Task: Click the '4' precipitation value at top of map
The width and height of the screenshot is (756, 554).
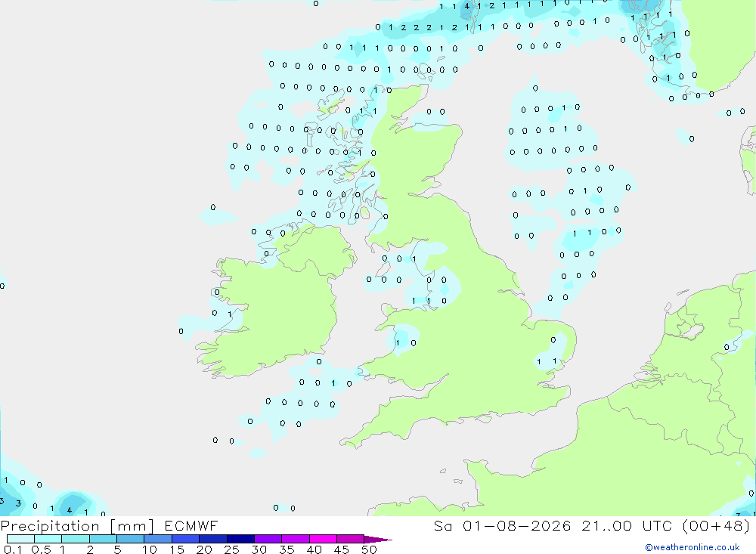Action: pos(466,6)
